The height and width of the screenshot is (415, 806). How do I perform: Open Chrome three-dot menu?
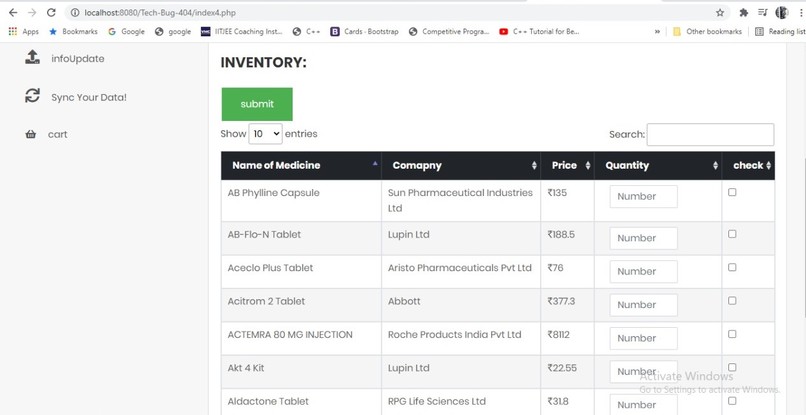[x=801, y=12]
